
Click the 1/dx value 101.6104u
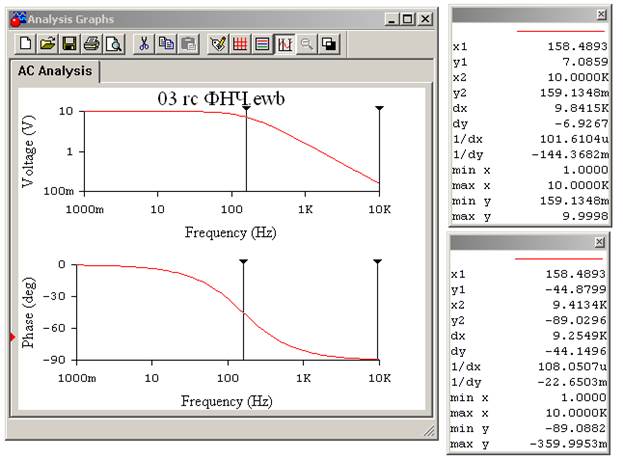coord(574,139)
